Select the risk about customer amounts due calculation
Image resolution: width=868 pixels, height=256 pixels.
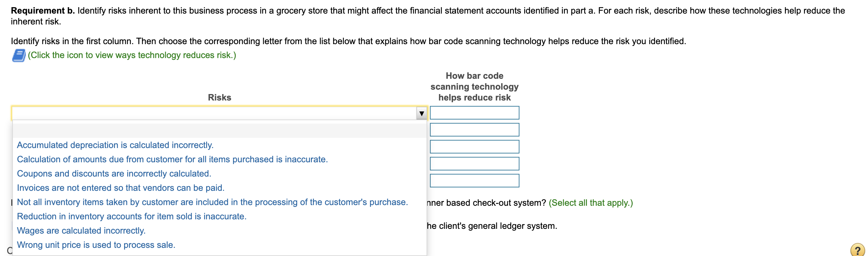(x=172, y=159)
